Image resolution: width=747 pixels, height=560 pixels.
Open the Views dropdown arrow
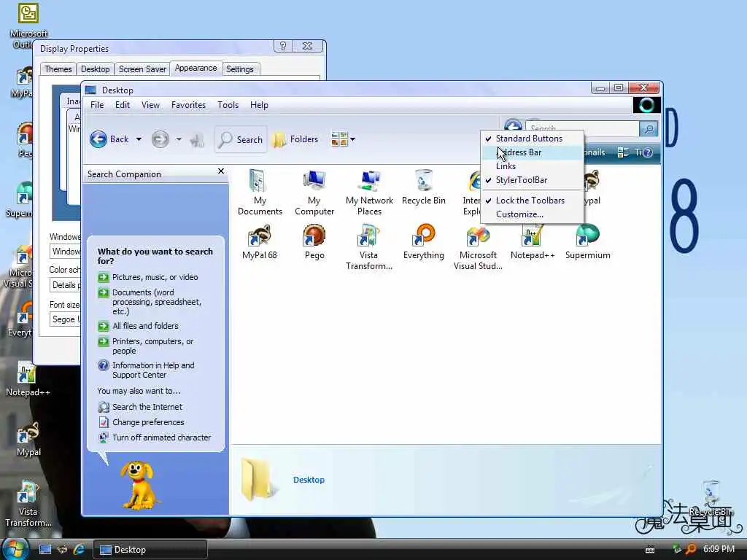coord(352,139)
